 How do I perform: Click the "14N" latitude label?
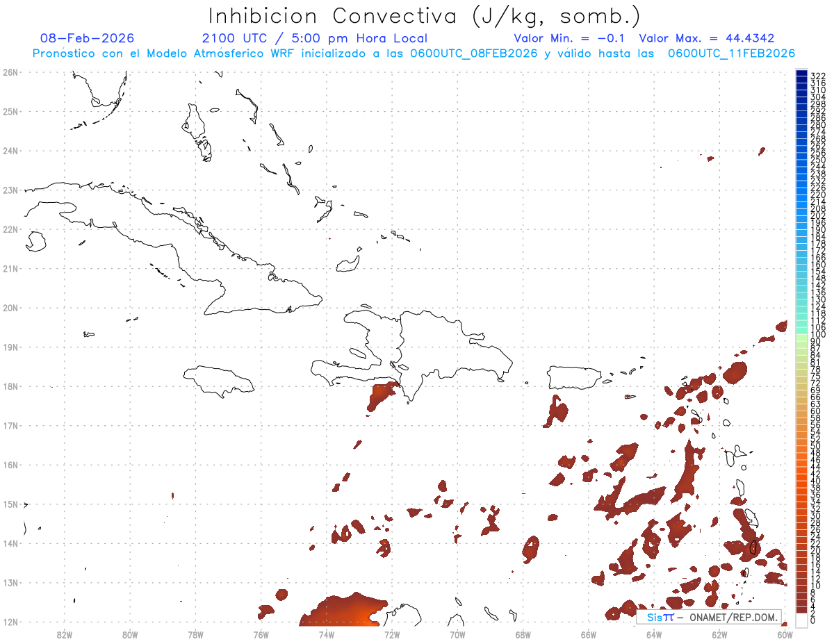click(x=10, y=543)
